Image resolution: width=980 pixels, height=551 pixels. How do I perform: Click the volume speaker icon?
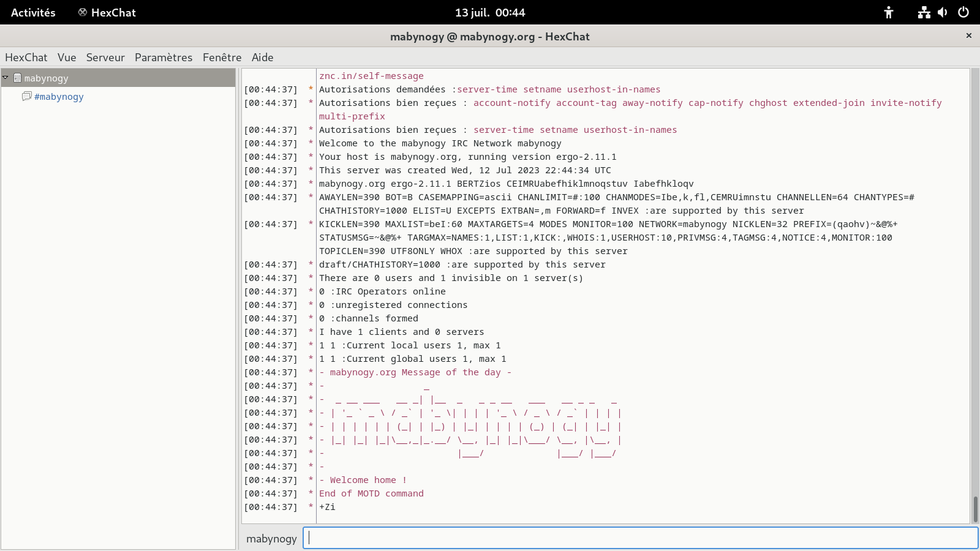click(943, 12)
